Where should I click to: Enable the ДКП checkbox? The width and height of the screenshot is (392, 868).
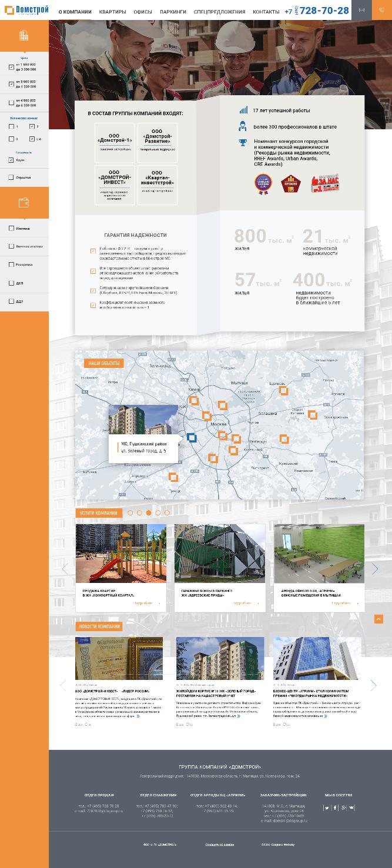(12, 283)
